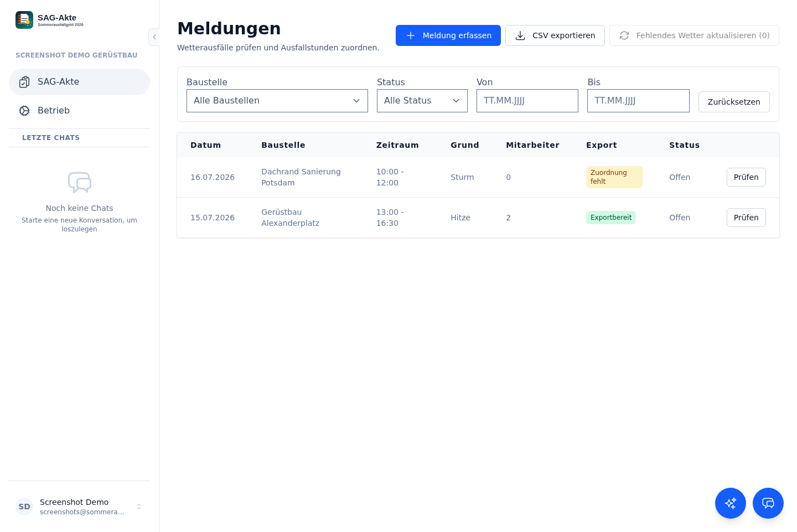
Task: Click the Status column header
Action: pyautogui.click(x=684, y=145)
